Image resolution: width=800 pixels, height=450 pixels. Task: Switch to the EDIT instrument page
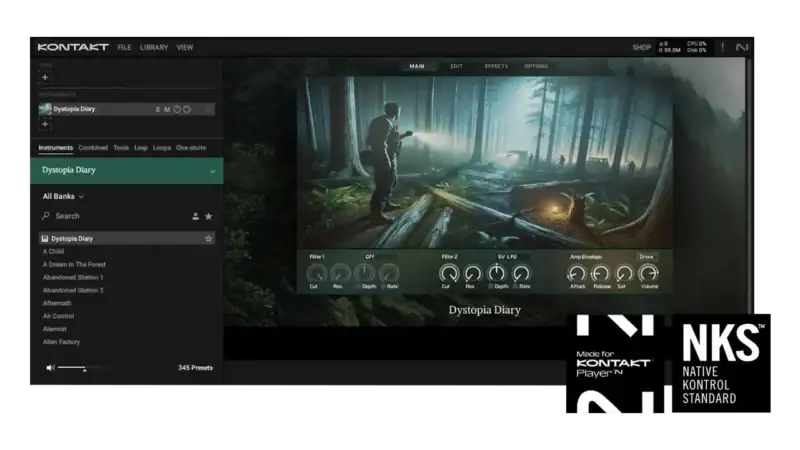click(456, 66)
